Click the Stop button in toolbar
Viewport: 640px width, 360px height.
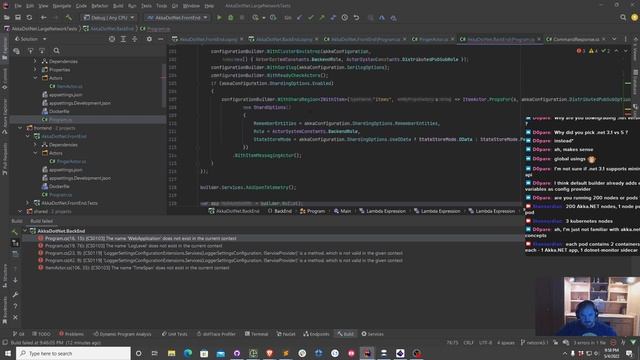coord(242,18)
